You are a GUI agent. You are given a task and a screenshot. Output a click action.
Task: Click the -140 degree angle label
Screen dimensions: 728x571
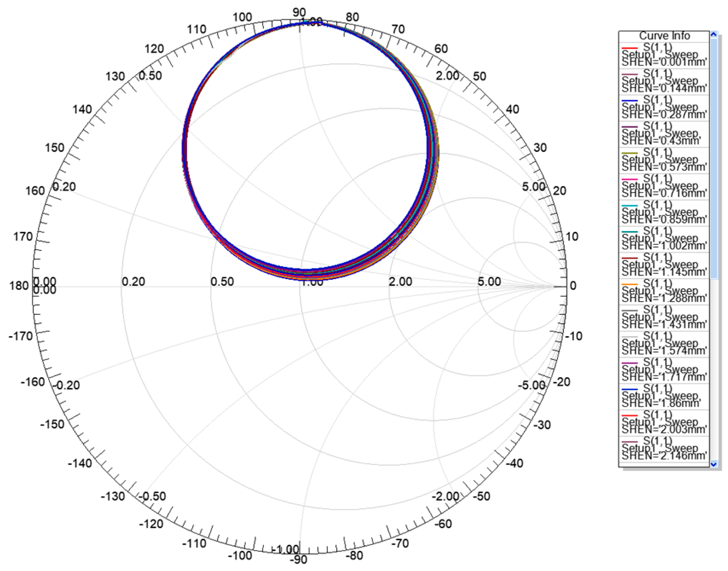coord(80,463)
